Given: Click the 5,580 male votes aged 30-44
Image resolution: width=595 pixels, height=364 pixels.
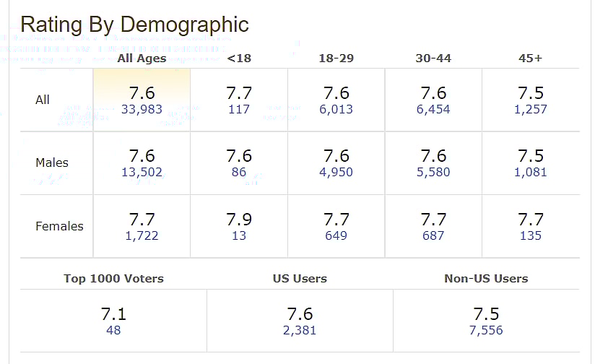Looking at the screenshot, I should point(433,173).
